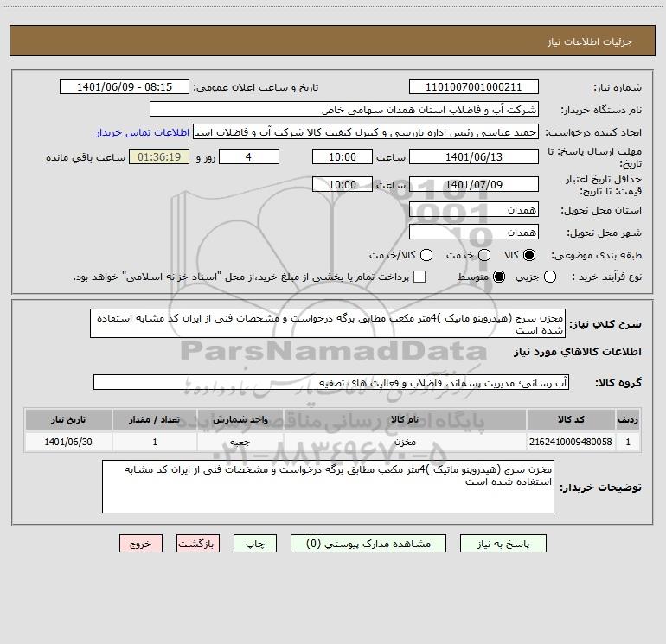
Task: Toggle the اسناد خزانه اسلامی payment checkbox
Action: point(419,277)
